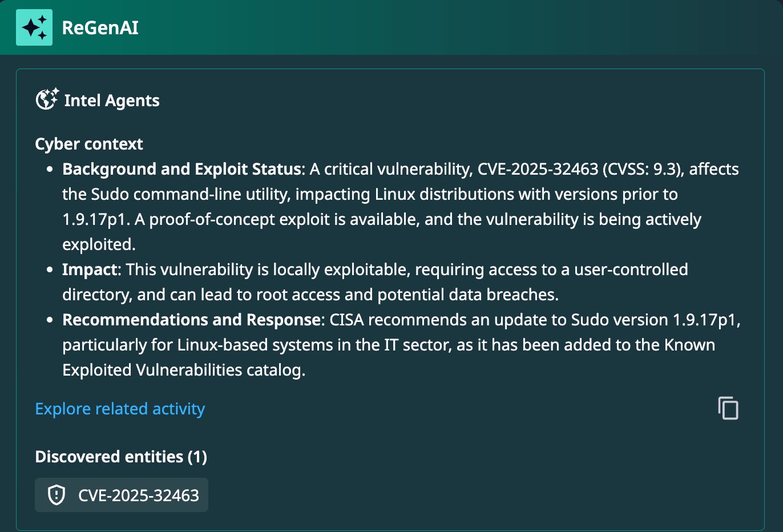Click the bullet point before Impact
Viewport: 783px width, 532px height.
(x=50, y=270)
